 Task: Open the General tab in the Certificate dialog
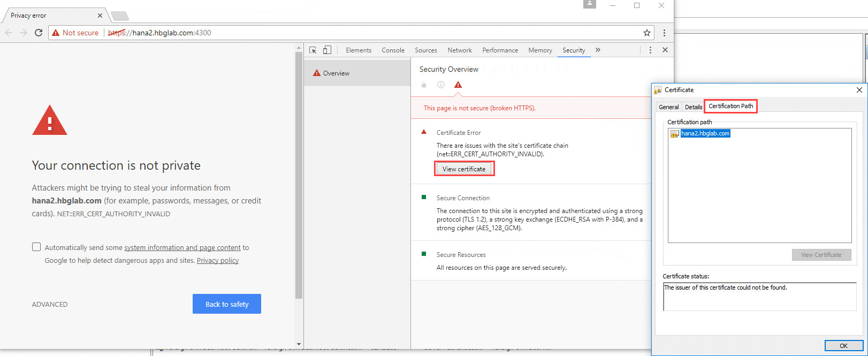[x=669, y=107]
